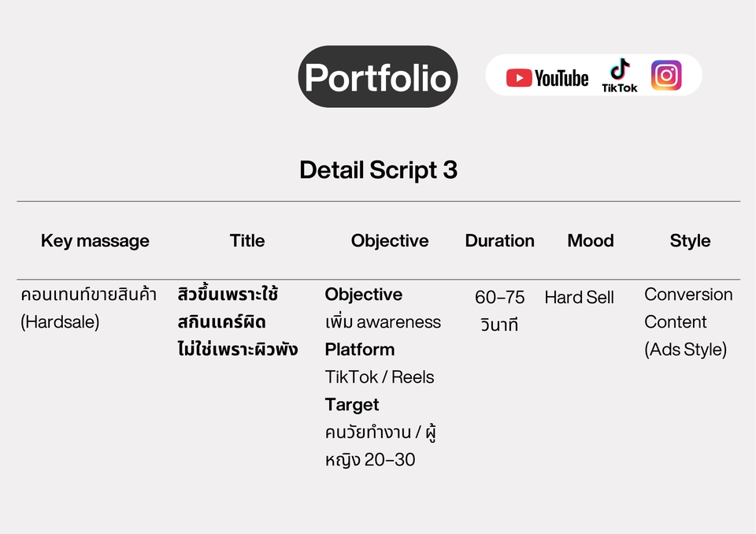The image size is (756, 534).
Task: Select the (Hardsale) text cell
Action: click(x=60, y=322)
